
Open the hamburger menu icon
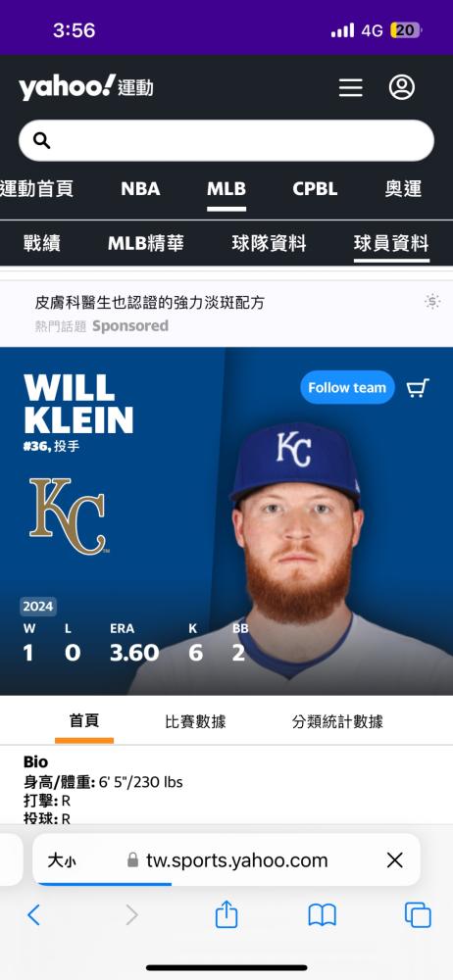pyautogui.click(x=350, y=87)
